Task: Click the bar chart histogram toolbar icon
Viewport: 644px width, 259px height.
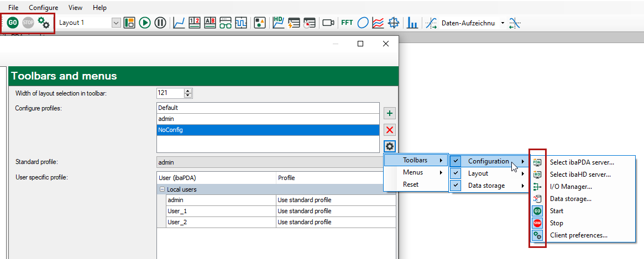Action: coord(412,23)
